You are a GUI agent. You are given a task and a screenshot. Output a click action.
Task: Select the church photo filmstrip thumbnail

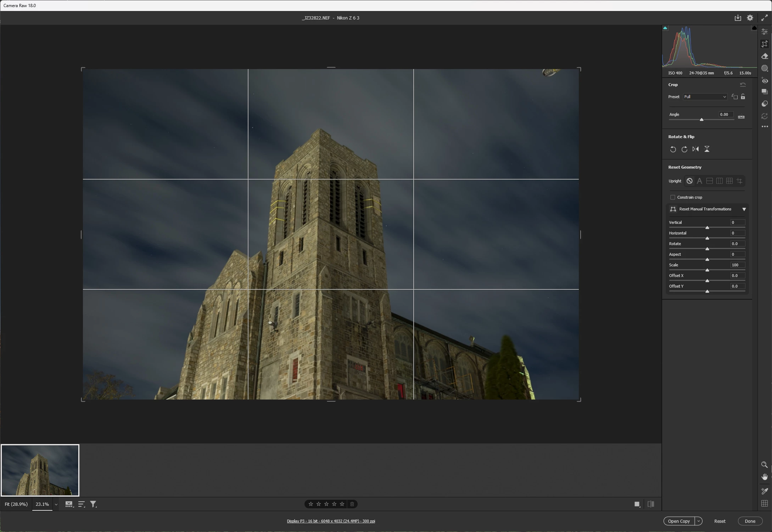[x=40, y=470]
